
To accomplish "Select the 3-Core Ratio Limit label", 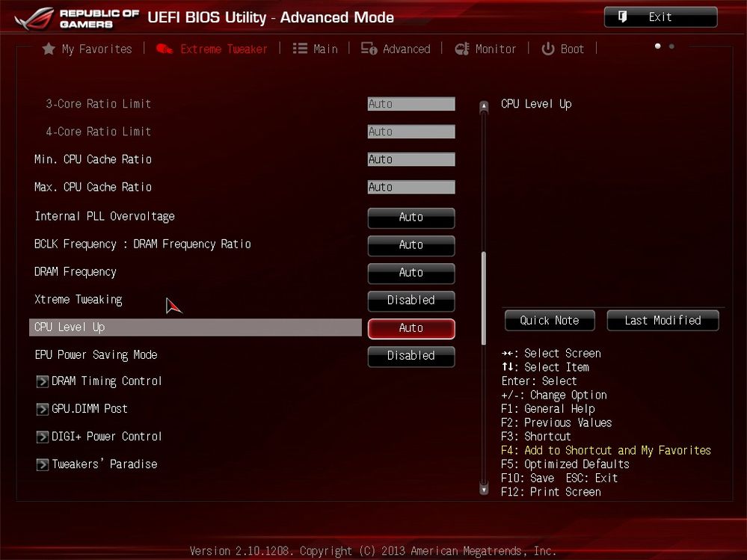I will coord(98,104).
